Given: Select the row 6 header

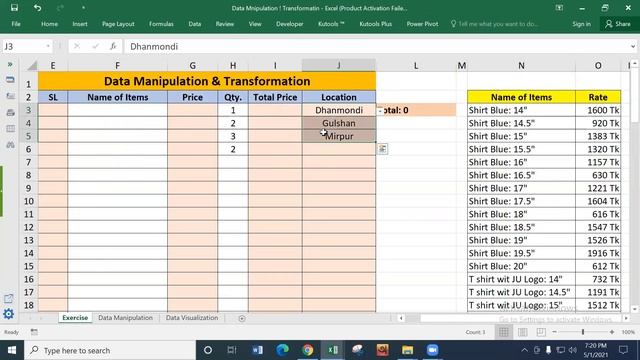Looking at the screenshot, I should coord(29,149).
